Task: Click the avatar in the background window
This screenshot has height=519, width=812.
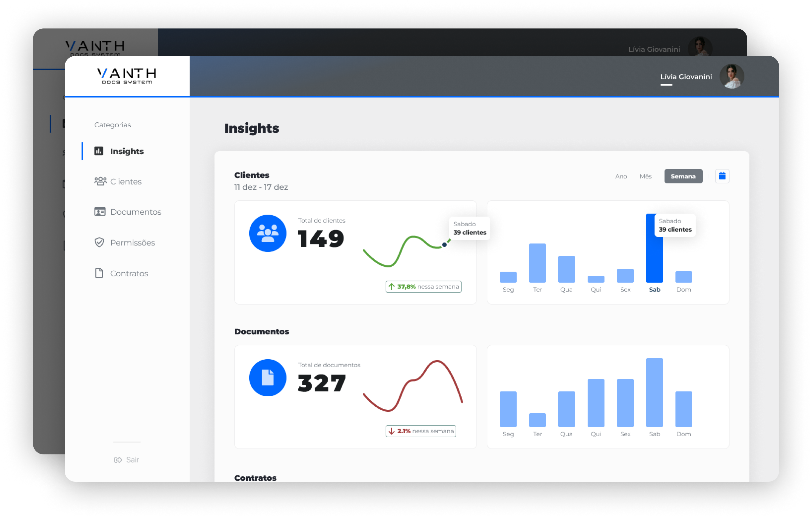Action: pyautogui.click(x=700, y=46)
